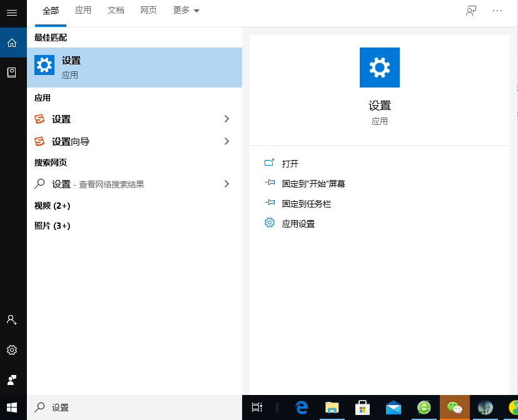Viewport: 518px width, 420px height.
Task: Select the Home icon in left sidebar
Action: point(11,42)
